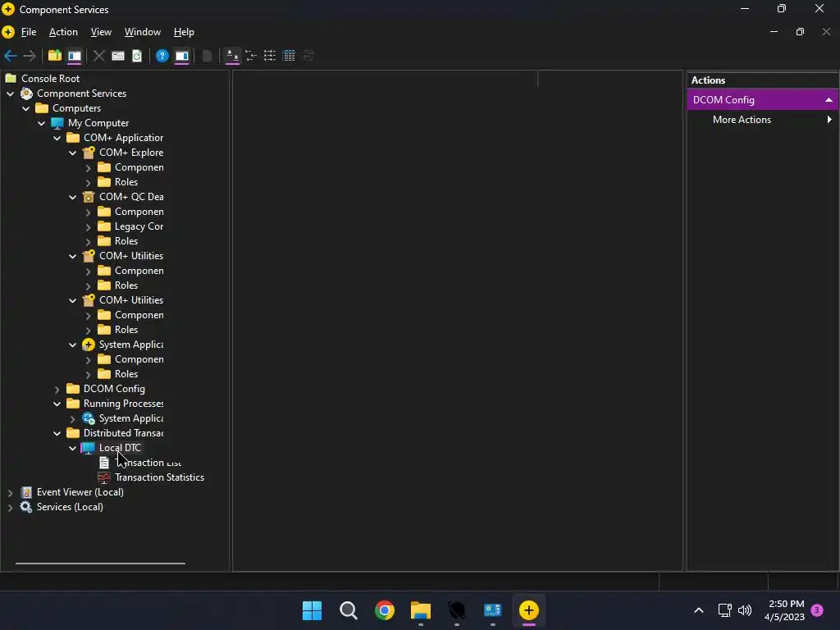Viewport: 840px width, 630px height.
Task: Click the Component Services node icon
Action: (x=26, y=94)
